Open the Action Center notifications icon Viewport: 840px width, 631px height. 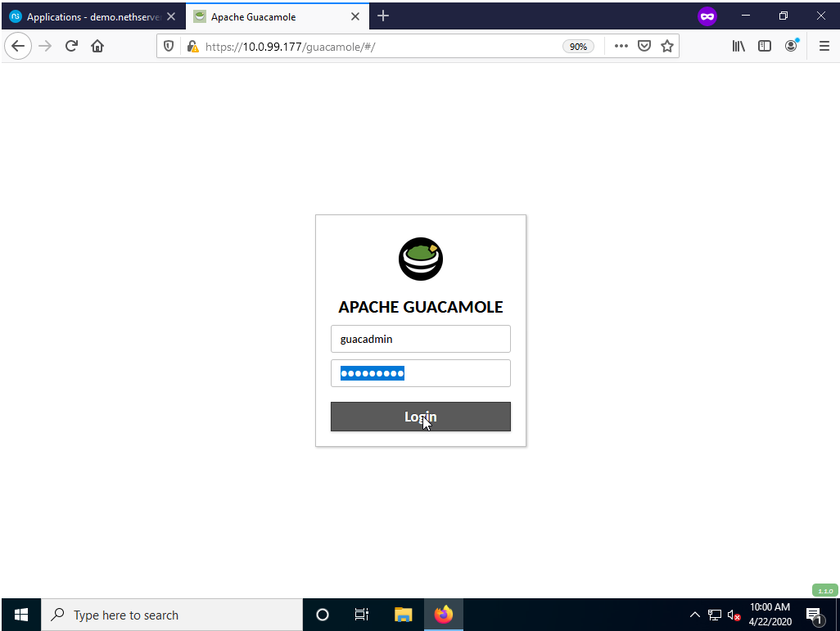pos(815,616)
